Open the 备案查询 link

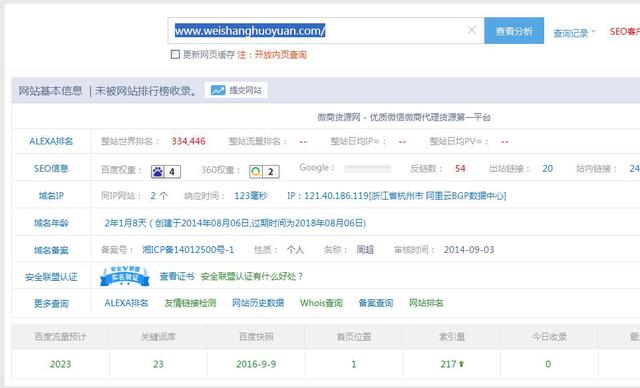(x=376, y=303)
